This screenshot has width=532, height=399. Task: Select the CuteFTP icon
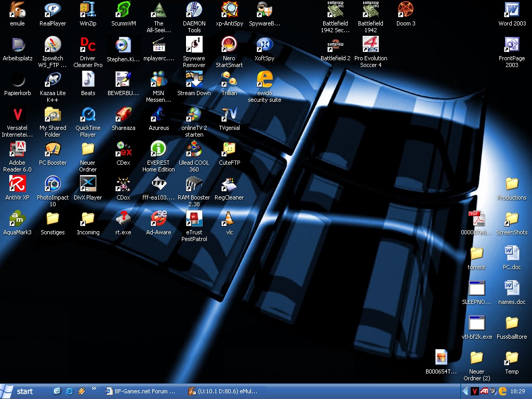(x=229, y=153)
